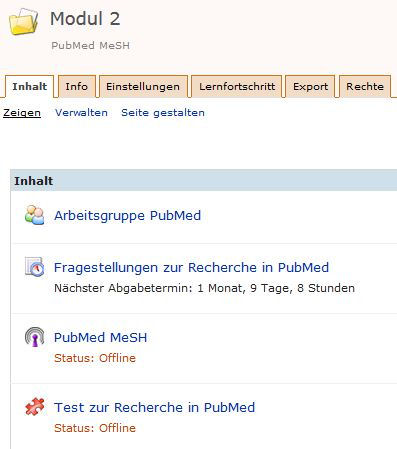Switch to the Inhalt tab
This screenshot has width=397, height=449.
pyautogui.click(x=29, y=86)
